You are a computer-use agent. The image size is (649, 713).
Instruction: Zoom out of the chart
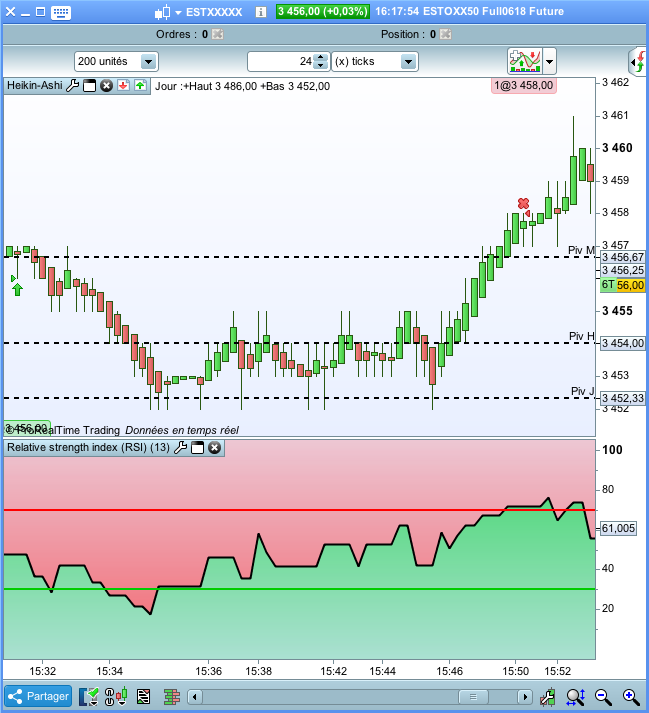(604, 697)
